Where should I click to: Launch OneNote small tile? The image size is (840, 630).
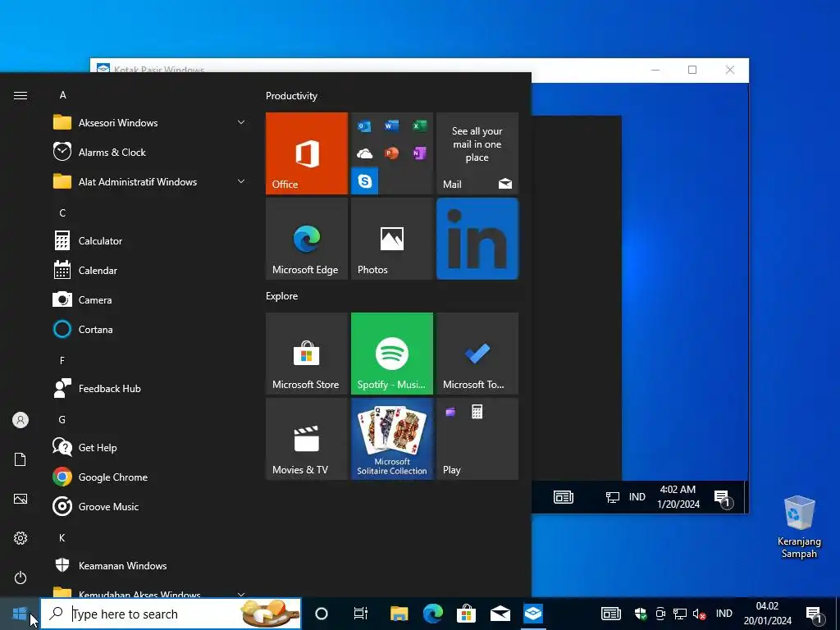pos(419,153)
